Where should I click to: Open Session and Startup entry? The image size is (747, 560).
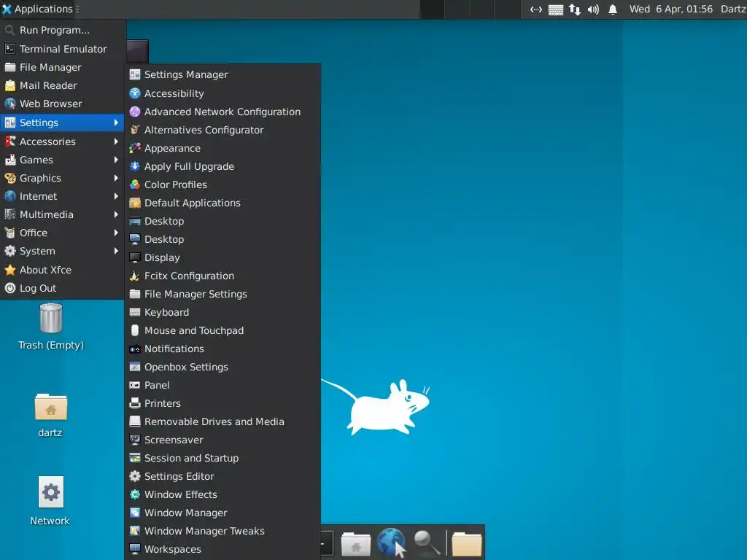[222, 458]
